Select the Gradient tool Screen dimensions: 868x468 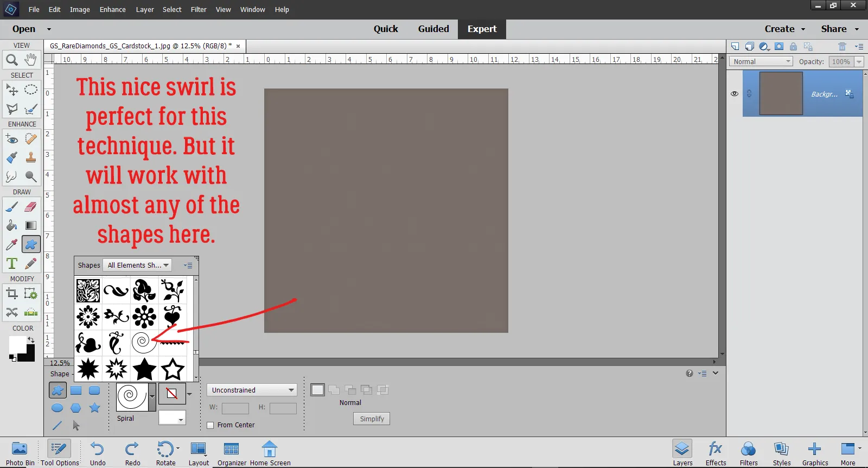pos(31,225)
